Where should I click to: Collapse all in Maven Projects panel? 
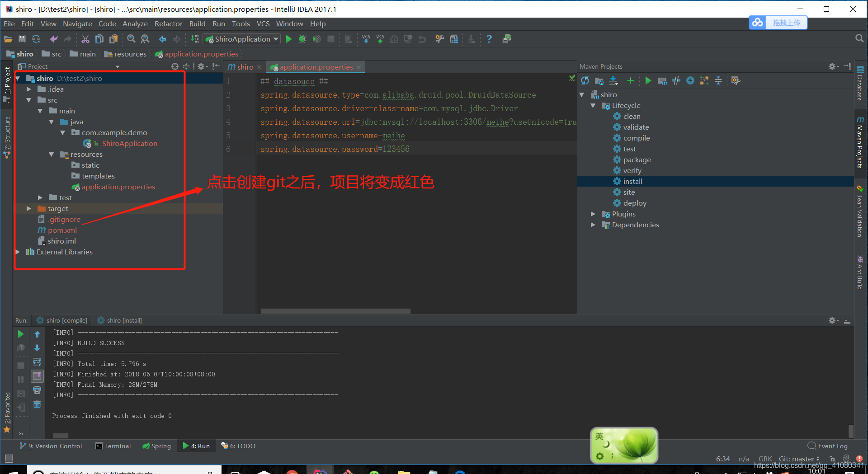click(718, 81)
